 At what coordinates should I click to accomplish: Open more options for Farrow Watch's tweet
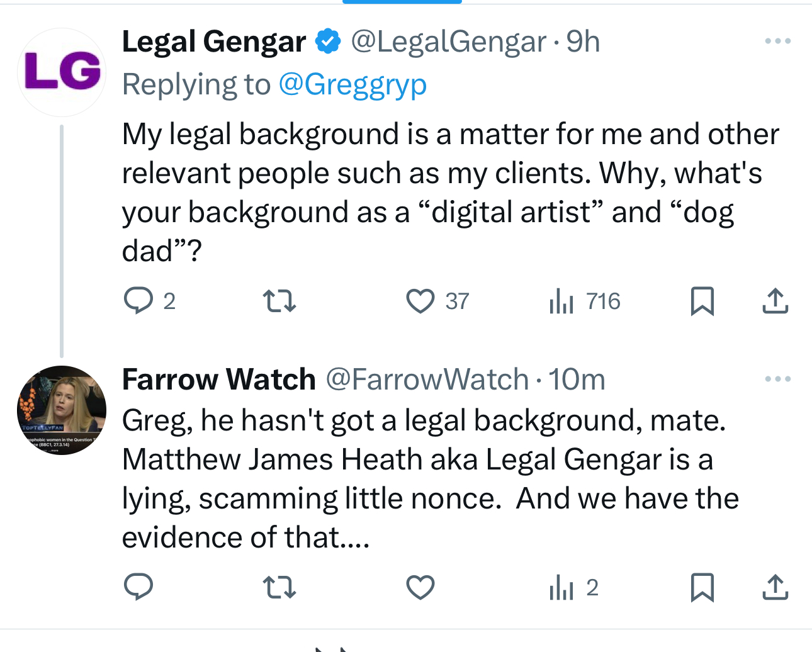[777, 379]
